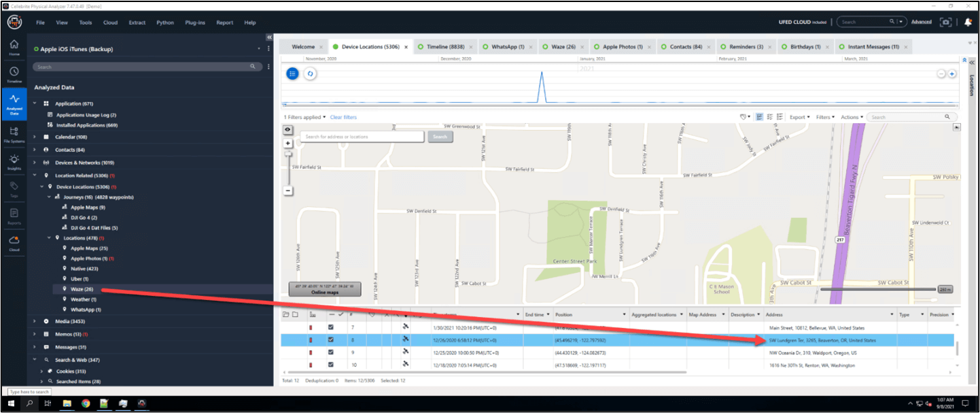
Task: Click the middle list layout icon in toolbar
Action: 769,117
